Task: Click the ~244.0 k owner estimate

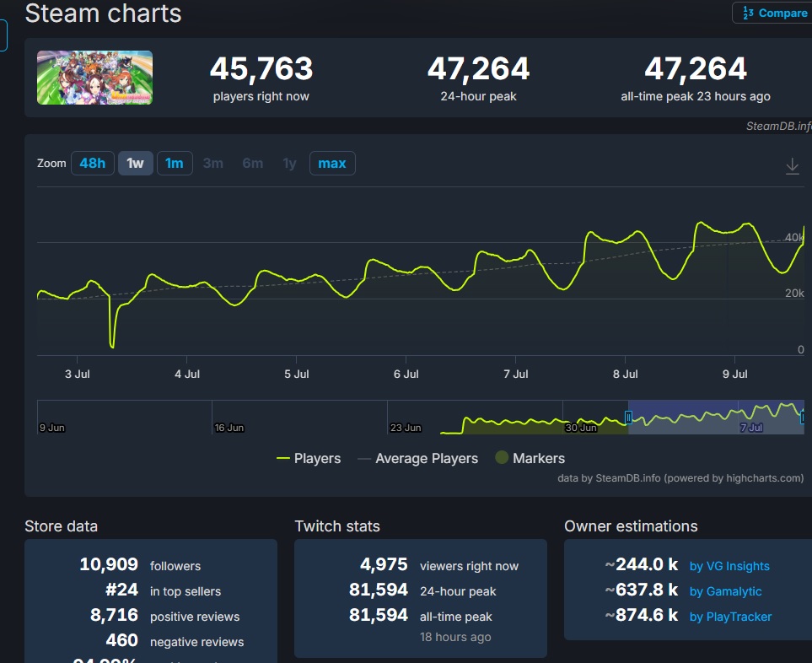Action: coord(641,564)
